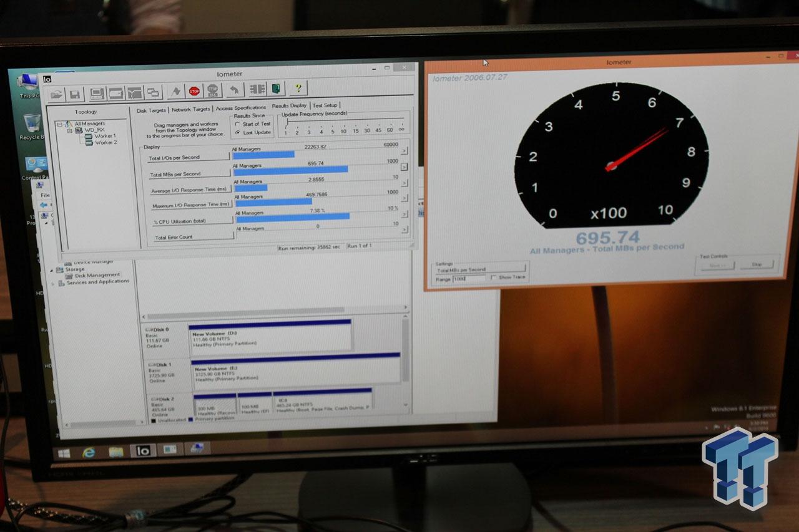This screenshot has height=532, width=799.
Task: Click the Reset Workers arrow icon
Action: point(235,89)
